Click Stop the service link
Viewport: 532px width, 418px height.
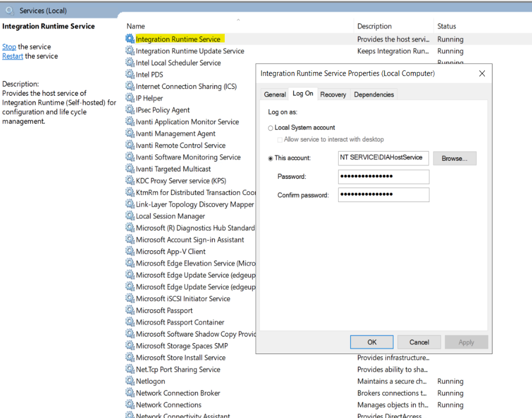pos(9,46)
